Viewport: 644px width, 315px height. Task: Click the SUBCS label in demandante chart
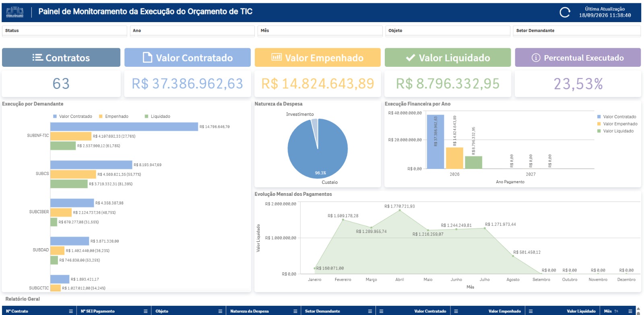tap(42, 174)
